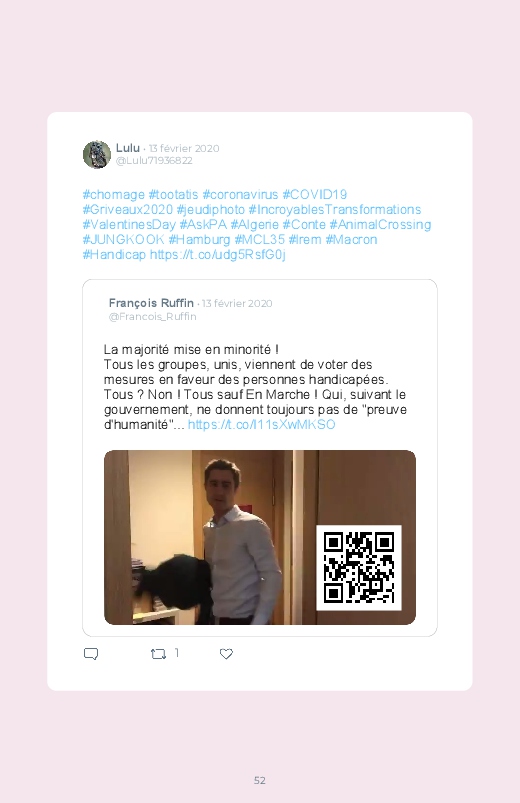The width and height of the screenshot is (520, 803).
Task: Open the t.co/udg5RsfG0j link
Action: (218, 255)
